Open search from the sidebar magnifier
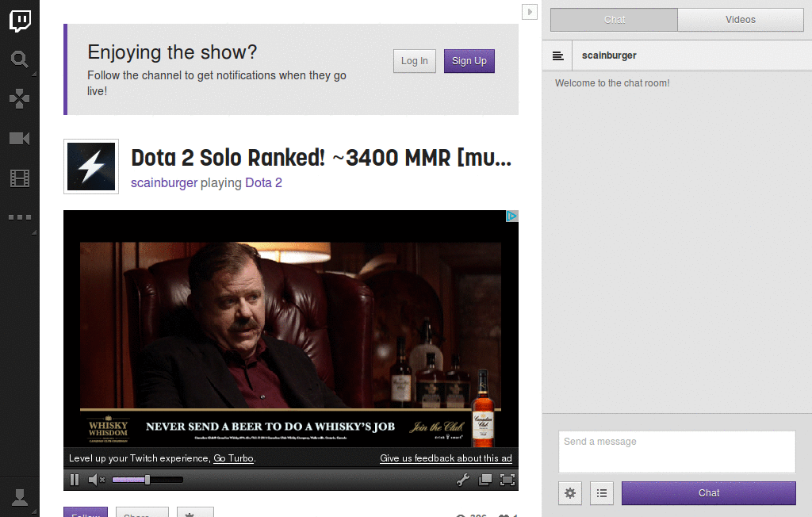This screenshot has width=812, height=517. click(20, 59)
